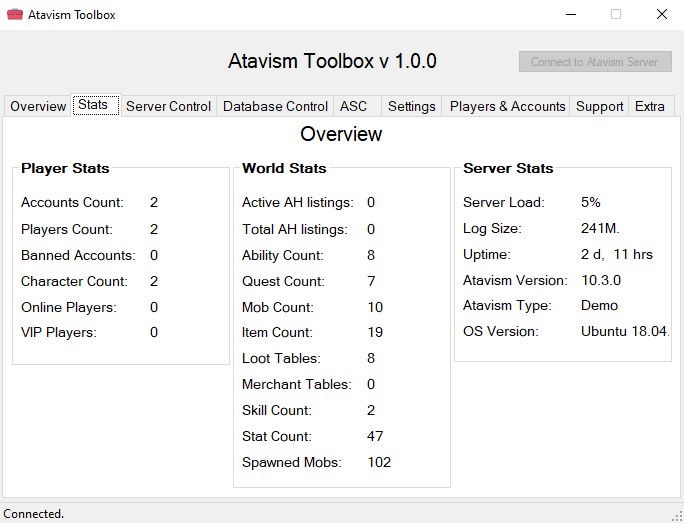
Task: Click the Player Stats group heading
Action: (65, 168)
